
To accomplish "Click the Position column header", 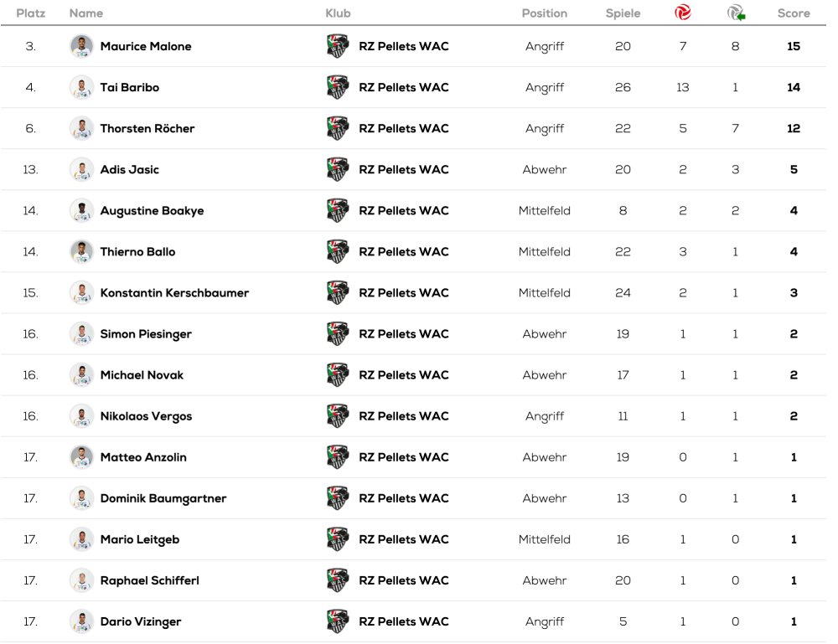I will [x=544, y=13].
